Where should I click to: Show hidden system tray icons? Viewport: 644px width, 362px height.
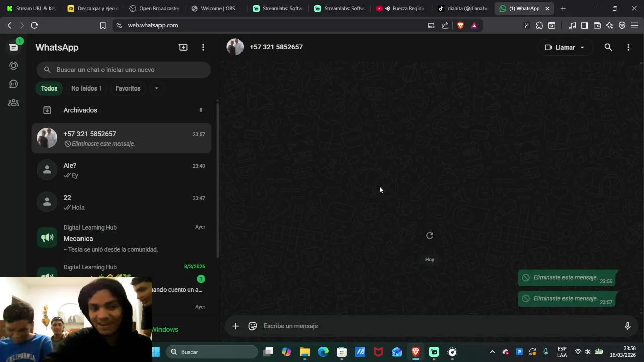pyautogui.click(x=492, y=352)
